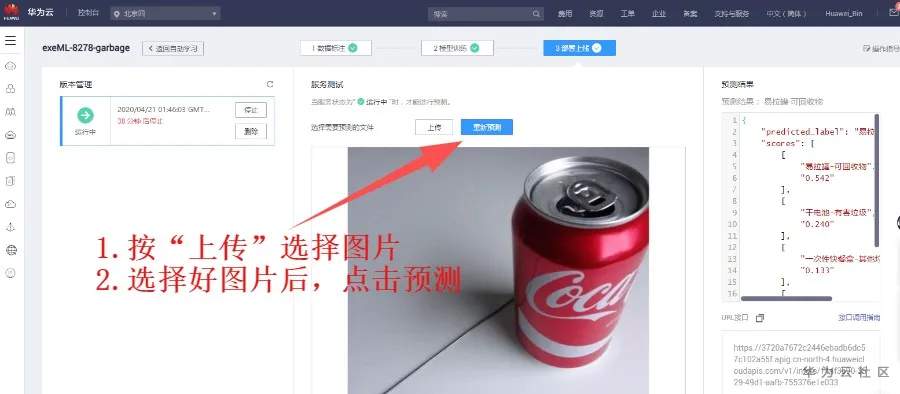Switch to step 3 部署上线 tab
The image size is (900, 394).
[x=579, y=48]
